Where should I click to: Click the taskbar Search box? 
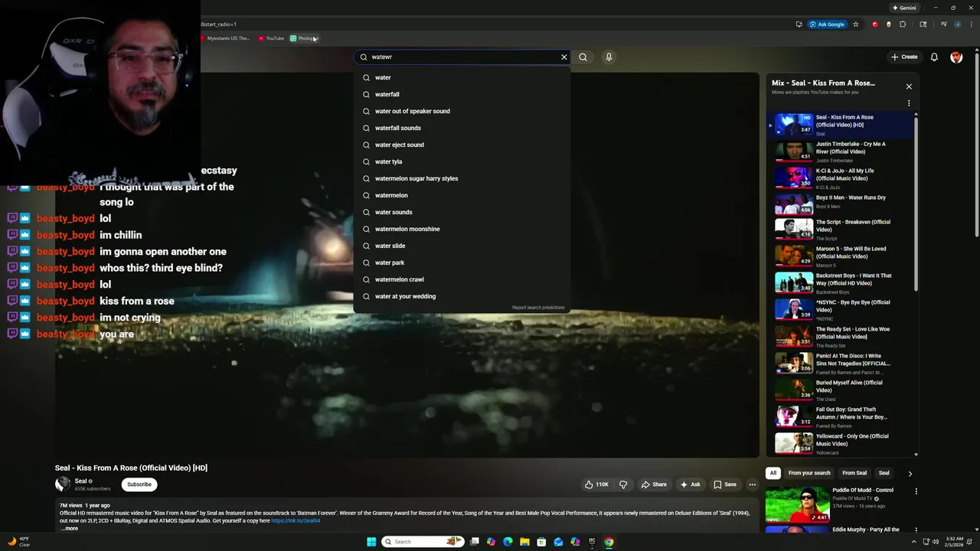pyautogui.click(x=423, y=542)
